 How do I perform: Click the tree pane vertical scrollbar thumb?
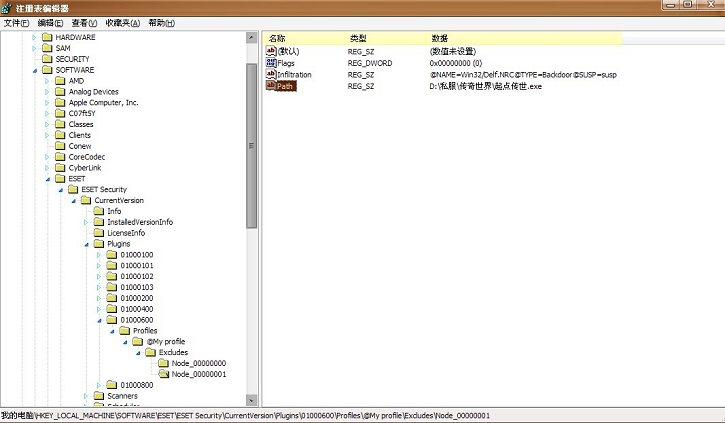tap(252, 146)
